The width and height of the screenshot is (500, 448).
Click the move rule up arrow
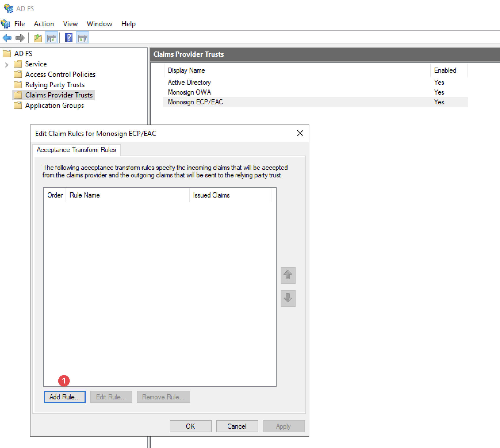[288, 275]
